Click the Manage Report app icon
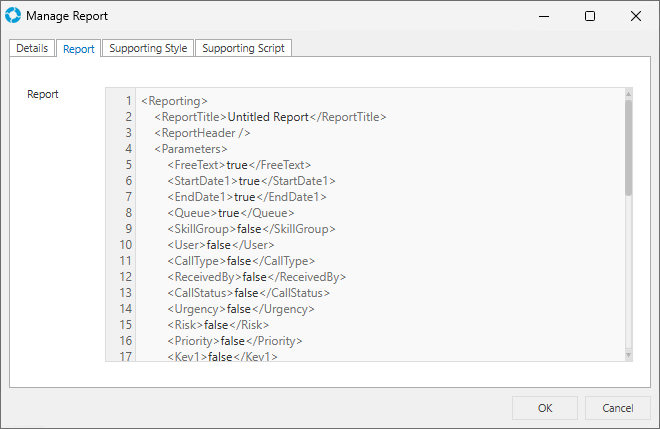The width and height of the screenshot is (660, 429). tap(13, 16)
